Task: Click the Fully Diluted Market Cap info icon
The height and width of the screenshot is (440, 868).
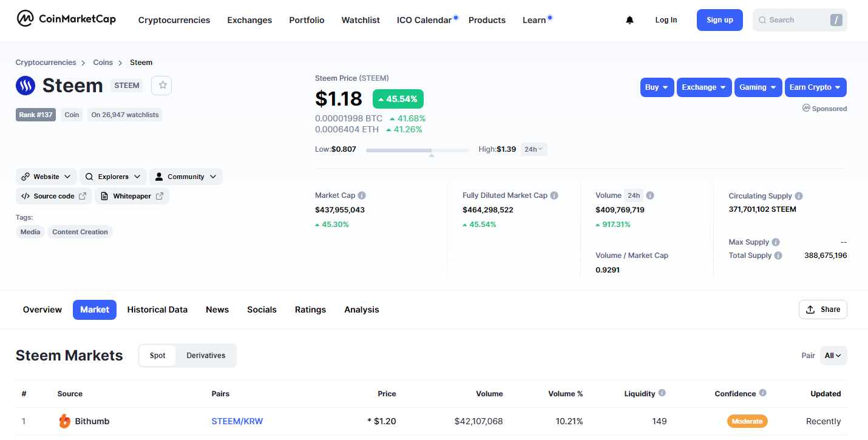Action: pyautogui.click(x=554, y=195)
